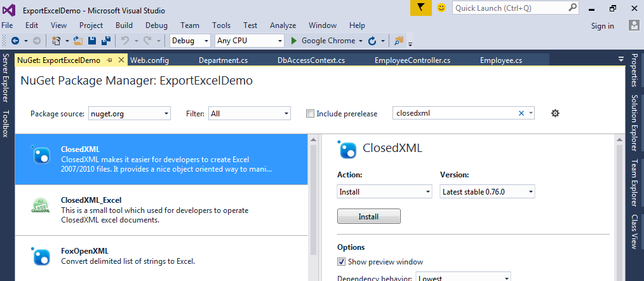The height and width of the screenshot is (281, 644).
Task: Click the package list vertical scrollbar
Action: pos(313,200)
